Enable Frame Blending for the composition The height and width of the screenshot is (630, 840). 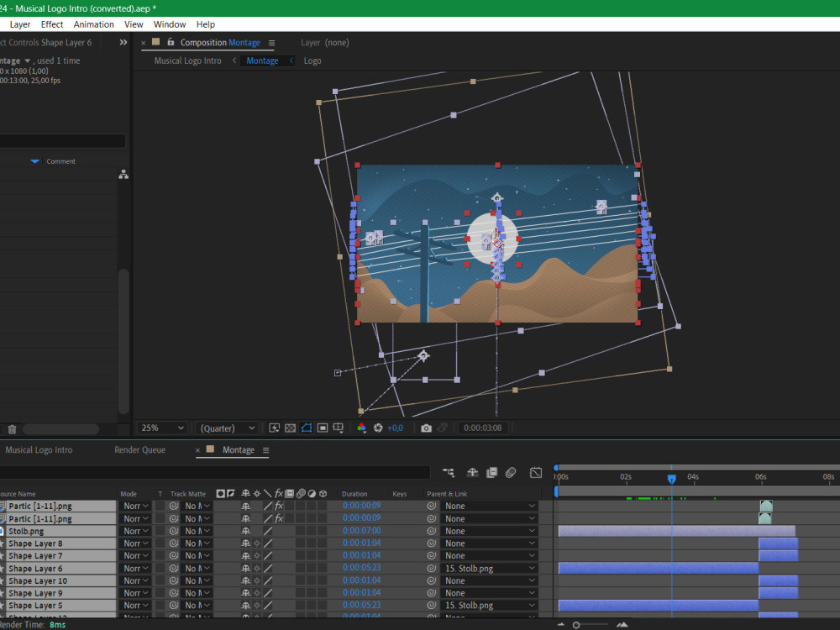click(492, 472)
